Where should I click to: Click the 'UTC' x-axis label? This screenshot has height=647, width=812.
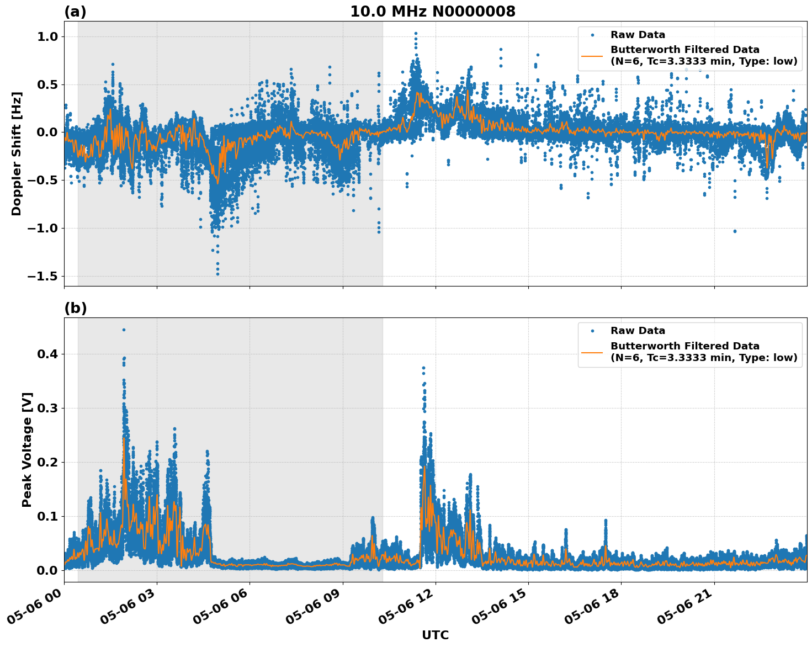tap(436, 635)
